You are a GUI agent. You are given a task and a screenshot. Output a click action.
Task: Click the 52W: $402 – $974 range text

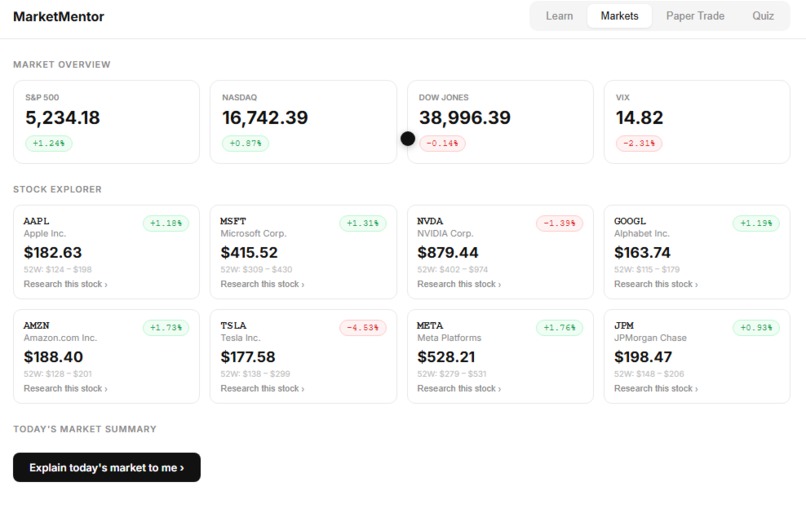(x=452, y=269)
